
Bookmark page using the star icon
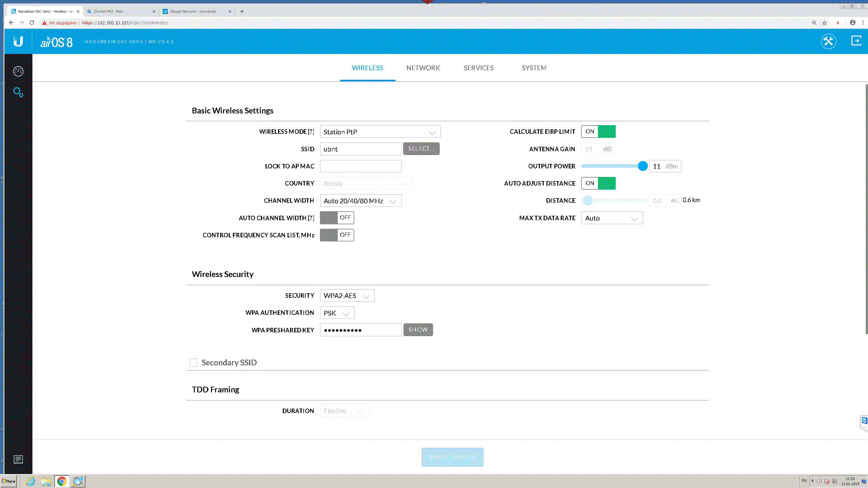[x=824, y=23]
